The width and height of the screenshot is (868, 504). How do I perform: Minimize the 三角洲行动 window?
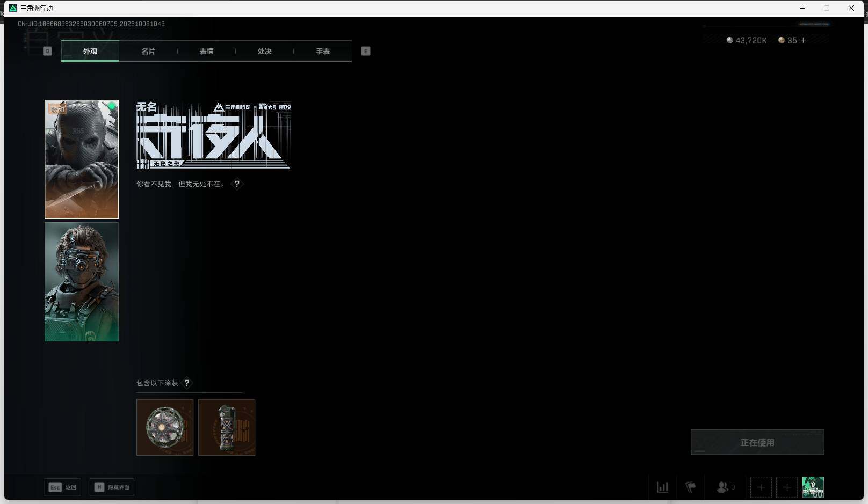click(x=802, y=8)
